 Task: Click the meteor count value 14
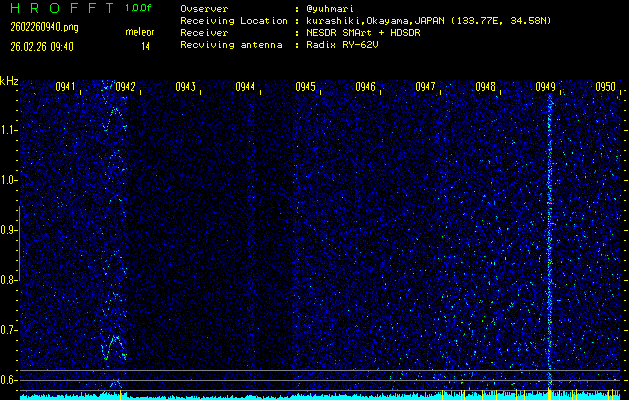click(x=145, y=47)
